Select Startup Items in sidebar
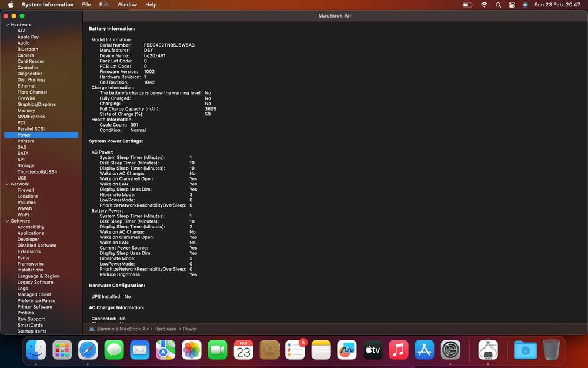Image resolution: width=588 pixels, height=368 pixels. pyautogui.click(x=32, y=331)
